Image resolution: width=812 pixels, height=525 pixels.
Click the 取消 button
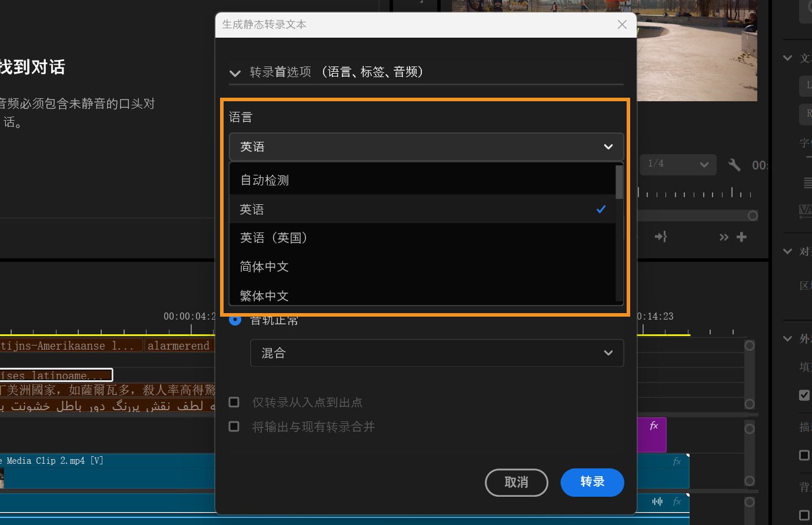tap(516, 482)
